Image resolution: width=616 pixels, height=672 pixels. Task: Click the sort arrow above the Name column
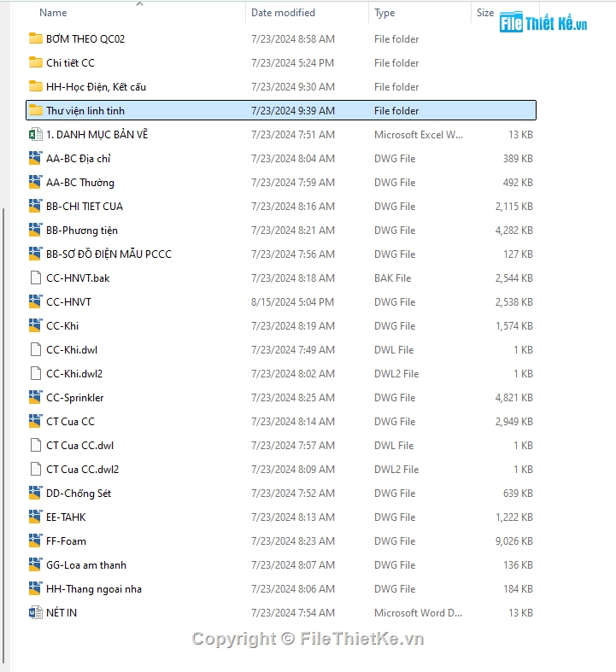(x=139, y=4)
